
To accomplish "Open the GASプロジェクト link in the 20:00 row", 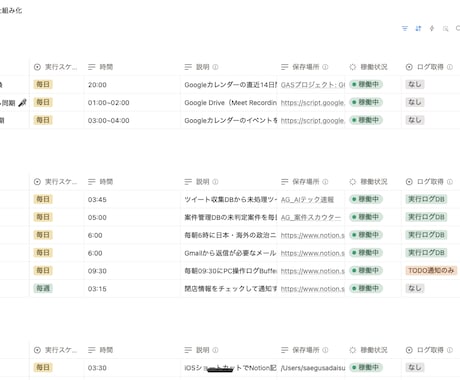I will [x=313, y=85].
